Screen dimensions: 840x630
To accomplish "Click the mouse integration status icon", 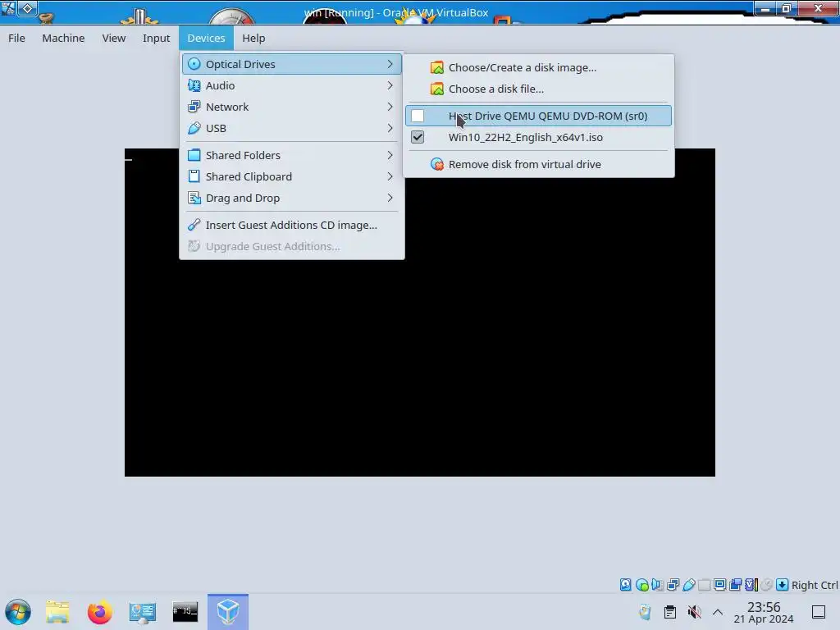I will pyautogui.click(x=767, y=584).
